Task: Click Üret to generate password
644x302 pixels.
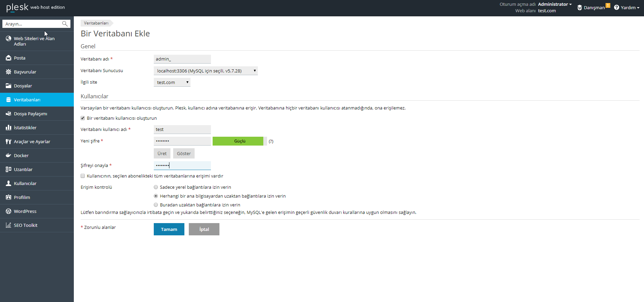Action: click(162, 153)
